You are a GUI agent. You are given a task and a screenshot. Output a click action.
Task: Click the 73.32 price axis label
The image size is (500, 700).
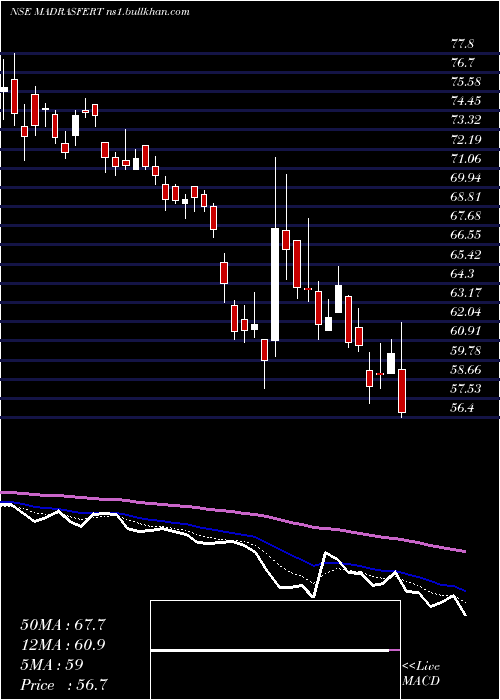click(466, 121)
